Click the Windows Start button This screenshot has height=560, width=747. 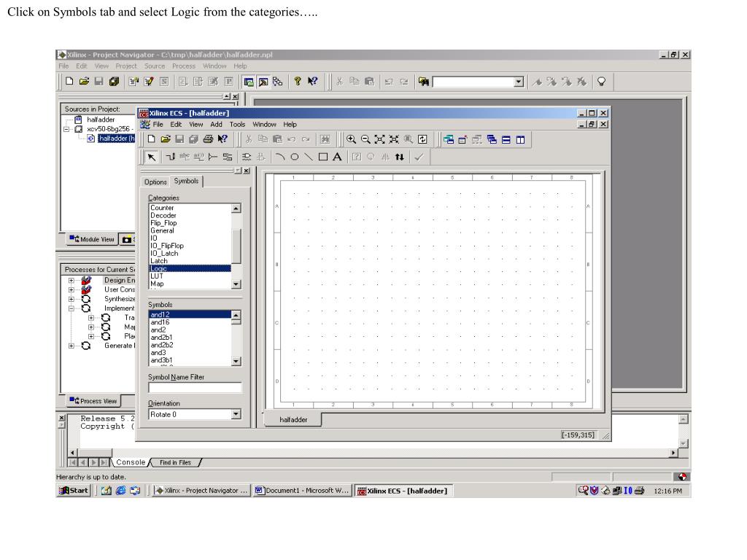(74, 491)
